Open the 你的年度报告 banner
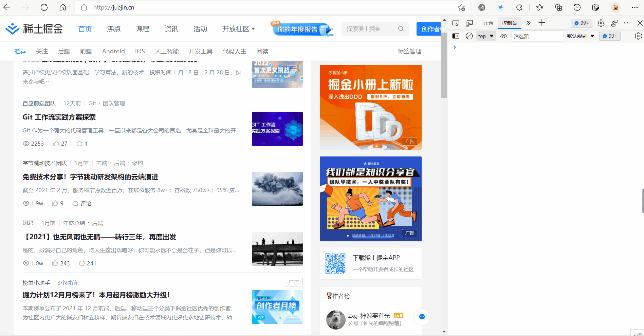 point(302,29)
